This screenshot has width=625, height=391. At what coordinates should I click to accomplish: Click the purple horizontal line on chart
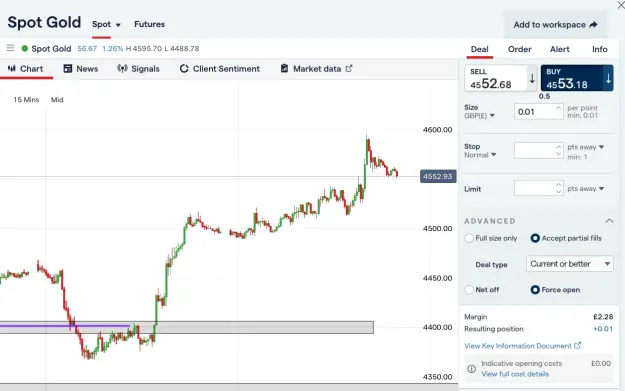pos(65,326)
